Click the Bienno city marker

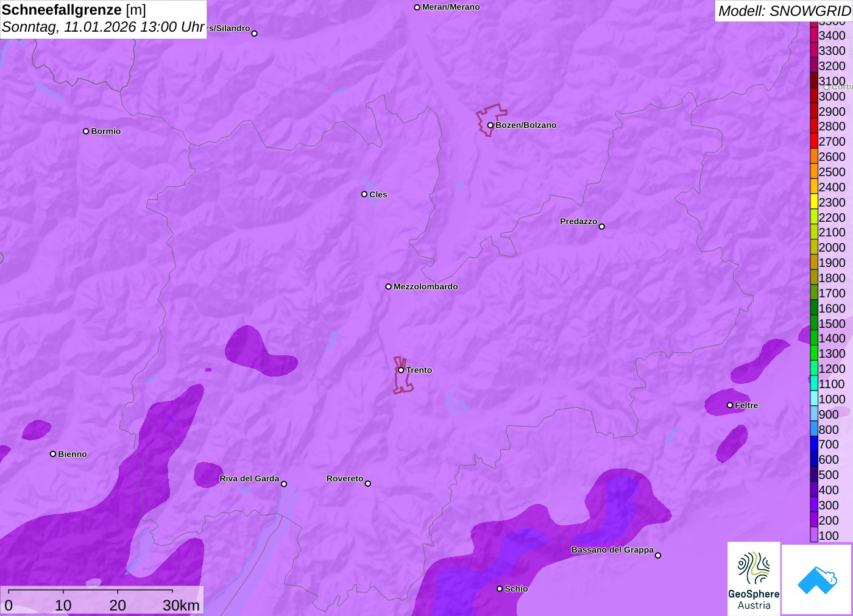[53, 454]
